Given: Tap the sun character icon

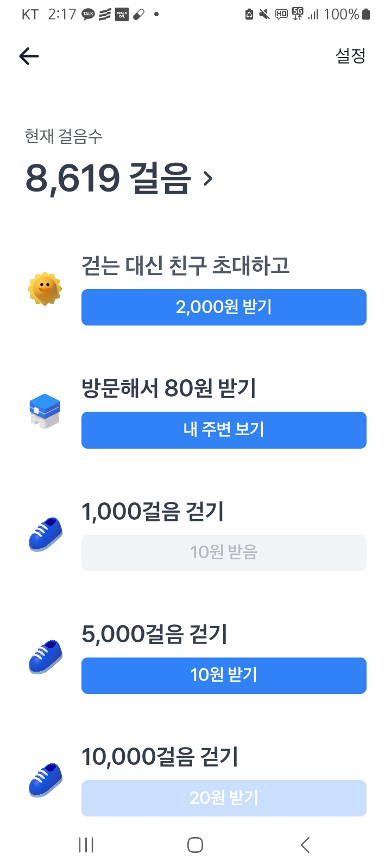Looking at the screenshot, I should 45,289.
